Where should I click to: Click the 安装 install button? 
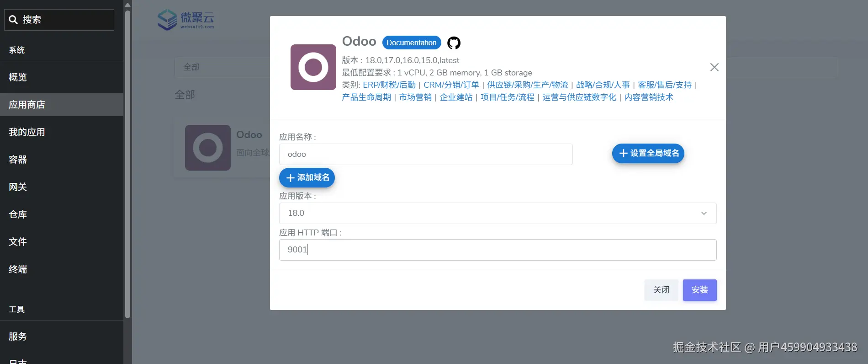coord(700,290)
